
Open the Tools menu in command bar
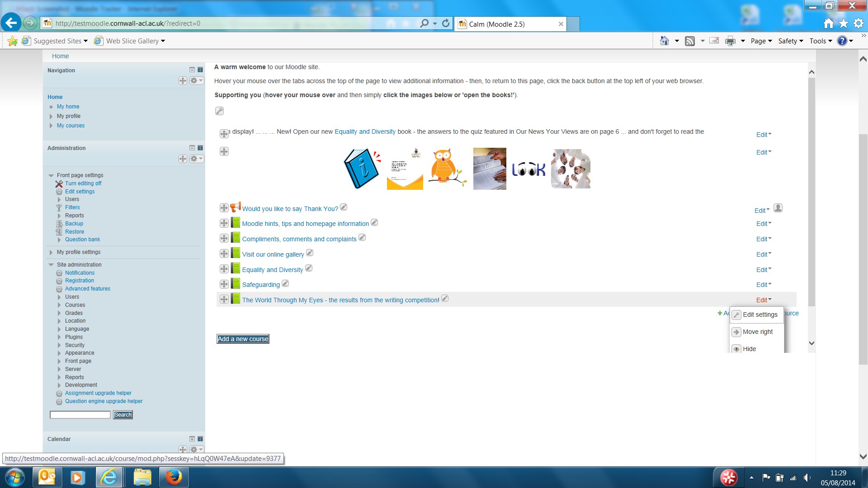821,41
